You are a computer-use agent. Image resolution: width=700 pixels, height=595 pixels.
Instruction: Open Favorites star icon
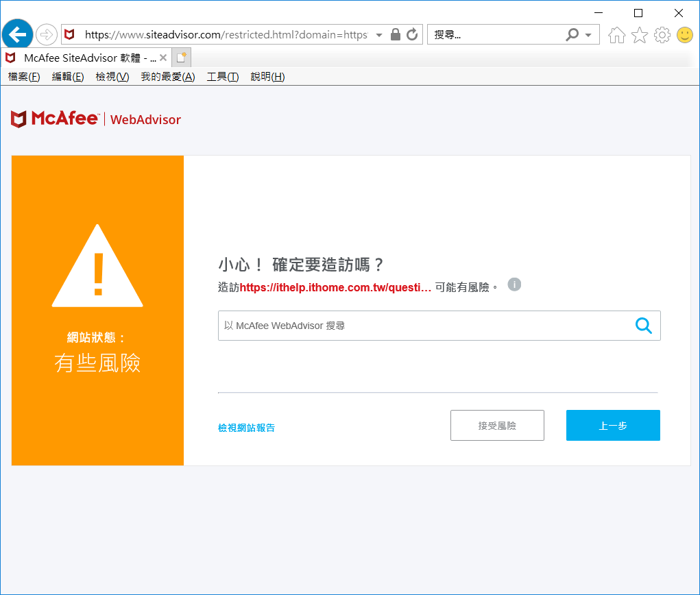coord(639,35)
